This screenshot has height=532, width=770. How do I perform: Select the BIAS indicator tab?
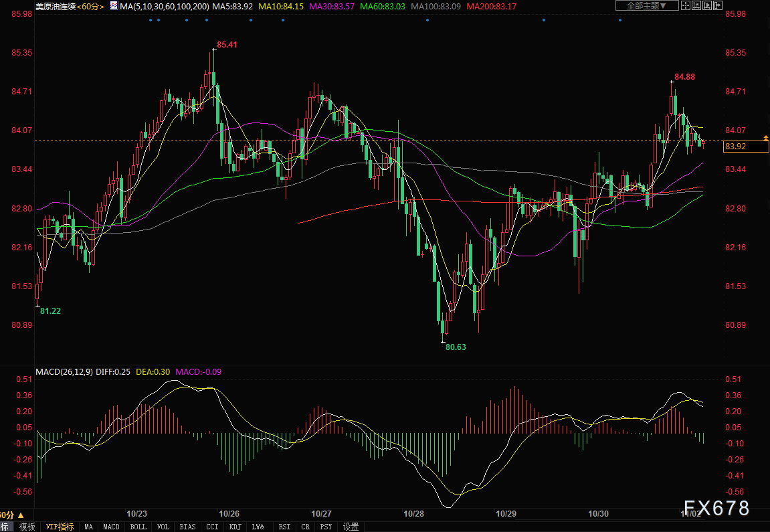click(187, 527)
